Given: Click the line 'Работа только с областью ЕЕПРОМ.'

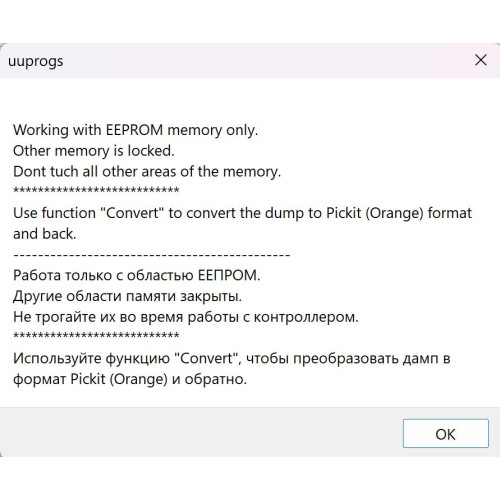Looking at the screenshot, I should point(137,276).
